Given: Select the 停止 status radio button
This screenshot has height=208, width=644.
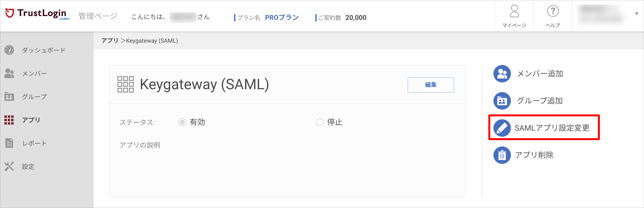Looking at the screenshot, I should (320, 122).
